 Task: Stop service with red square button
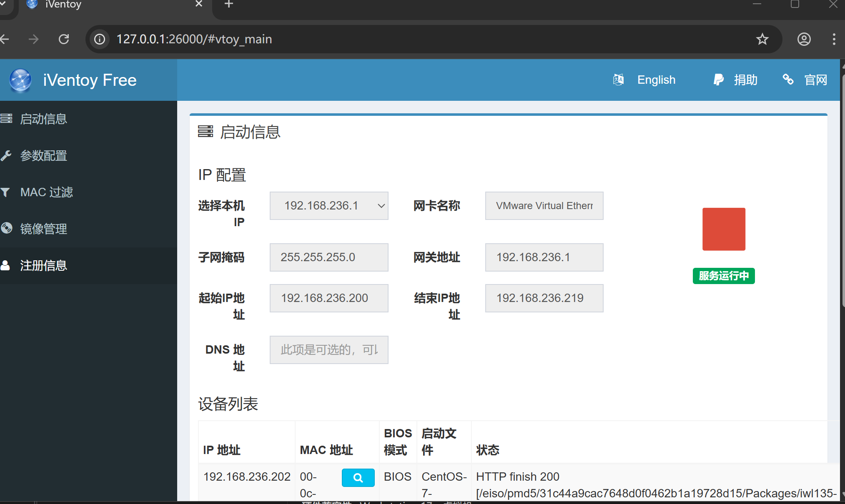[723, 229]
